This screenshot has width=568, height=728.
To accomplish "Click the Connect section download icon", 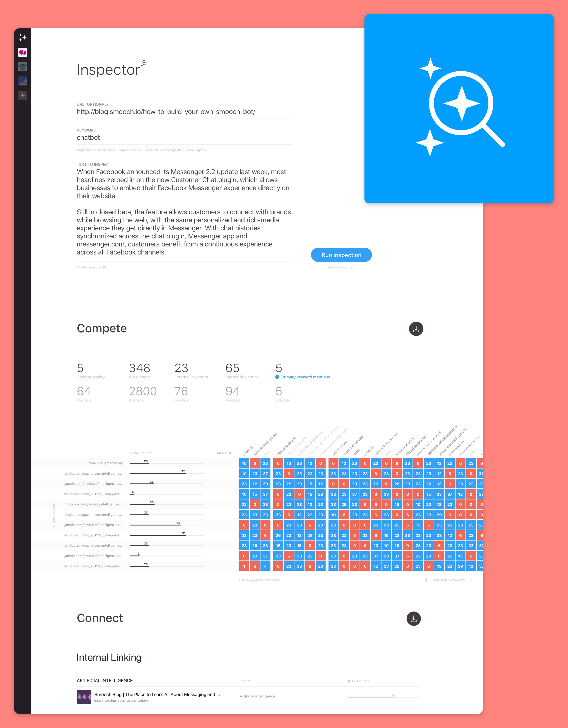I will tap(414, 619).
